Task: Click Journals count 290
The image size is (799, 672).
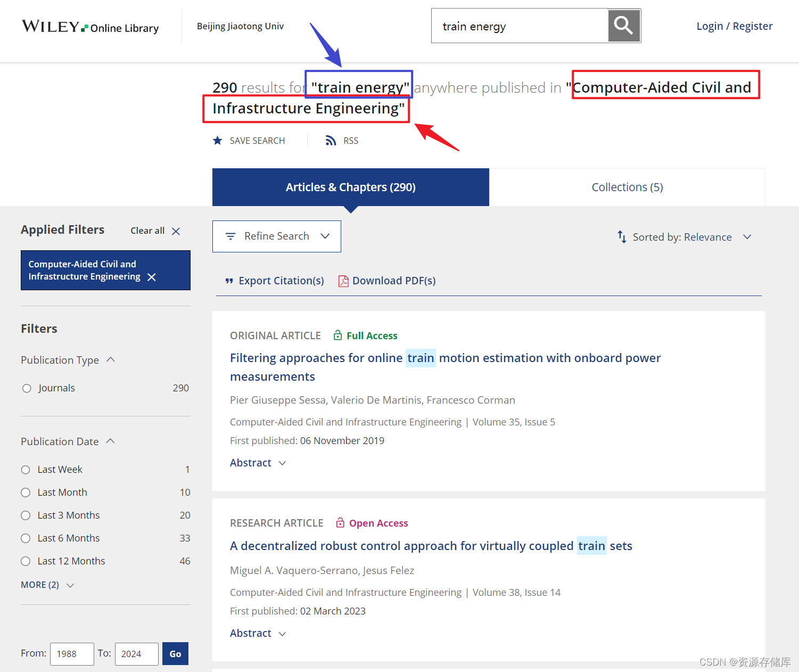Action: click(181, 388)
